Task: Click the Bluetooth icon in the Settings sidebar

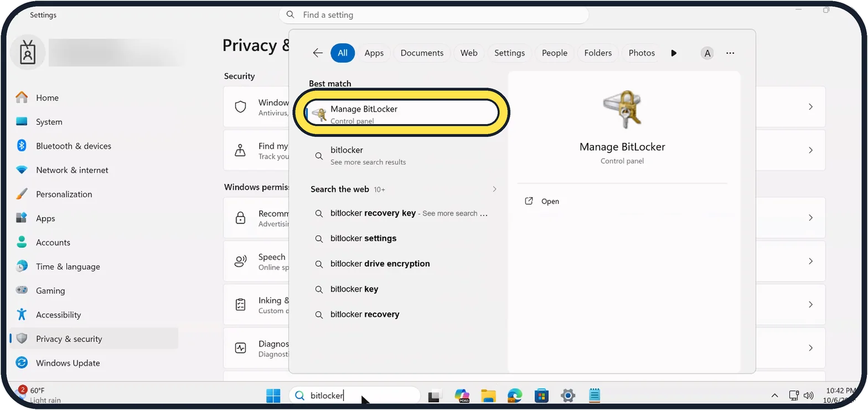Action: coord(22,146)
